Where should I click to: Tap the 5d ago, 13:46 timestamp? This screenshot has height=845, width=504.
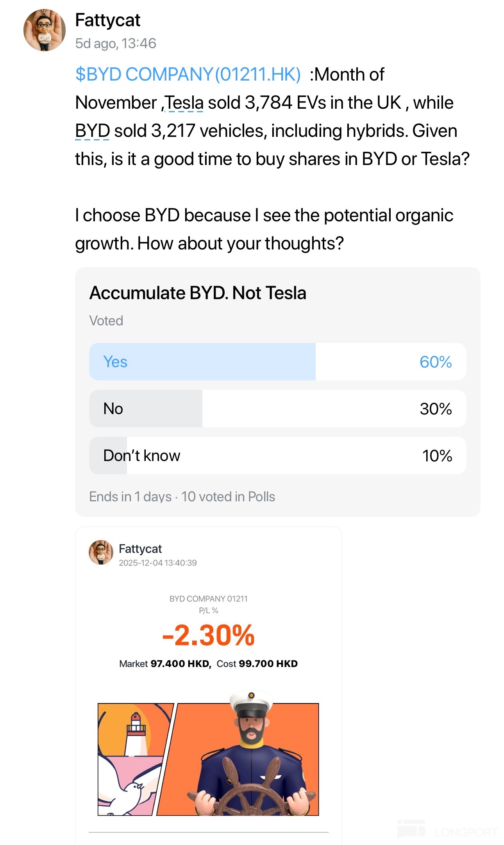116,43
